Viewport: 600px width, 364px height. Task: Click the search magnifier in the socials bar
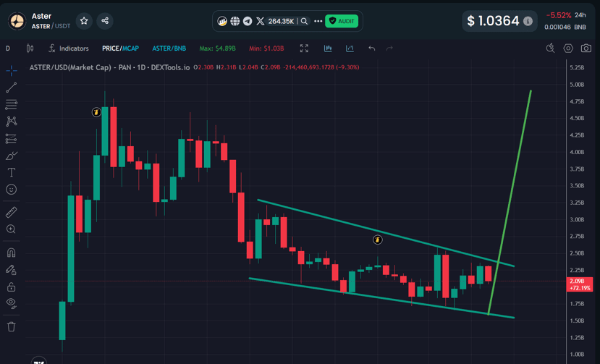304,21
